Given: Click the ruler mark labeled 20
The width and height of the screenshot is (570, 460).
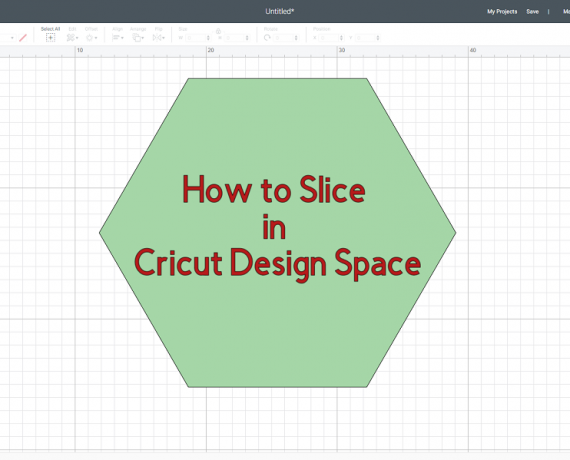Looking at the screenshot, I should click(x=211, y=50).
